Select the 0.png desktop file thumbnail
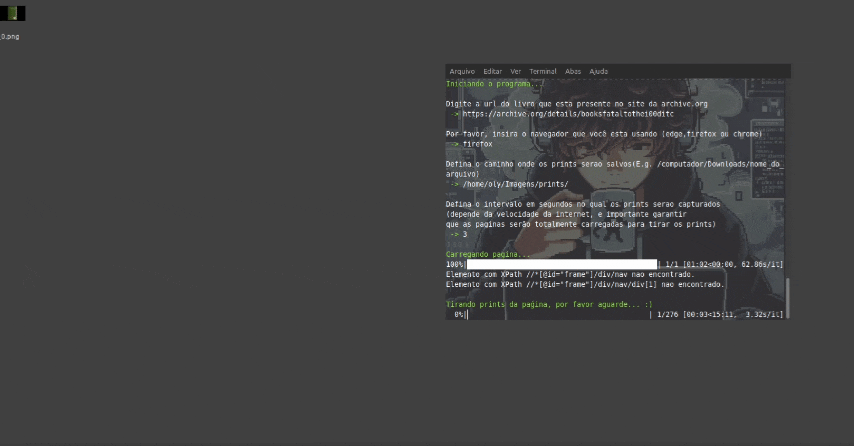854x446 pixels. (13, 13)
